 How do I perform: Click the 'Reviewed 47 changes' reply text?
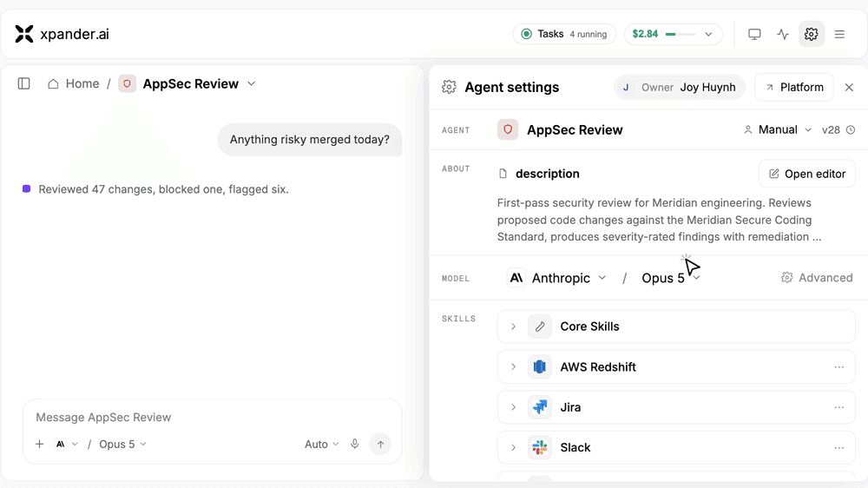pyautogui.click(x=163, y=189)
